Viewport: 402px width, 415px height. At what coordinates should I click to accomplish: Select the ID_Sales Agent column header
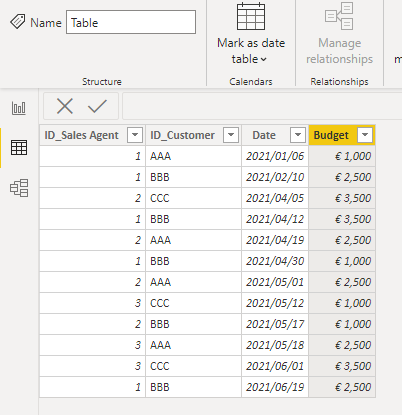pyautogui.click(x=93, y=135)
